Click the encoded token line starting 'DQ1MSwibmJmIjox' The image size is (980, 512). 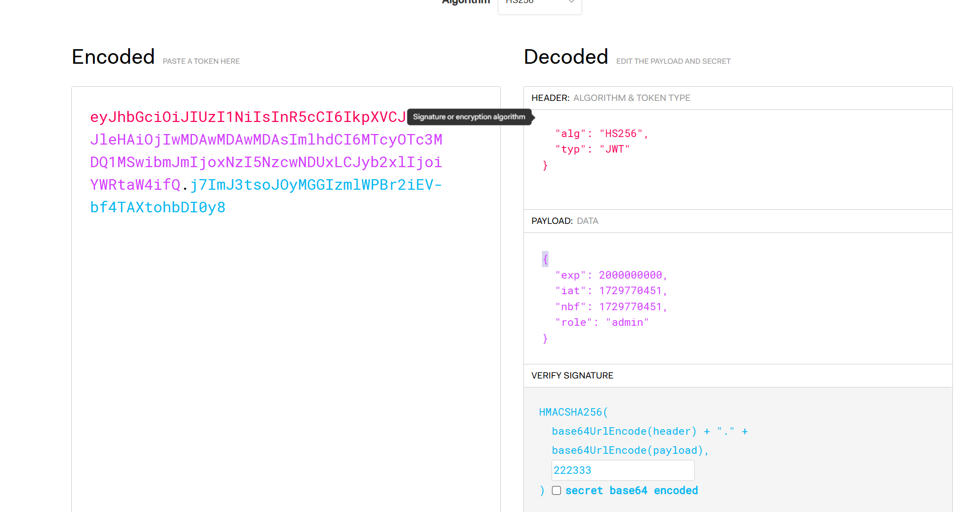pyautogui.click(x=266, y=162)
